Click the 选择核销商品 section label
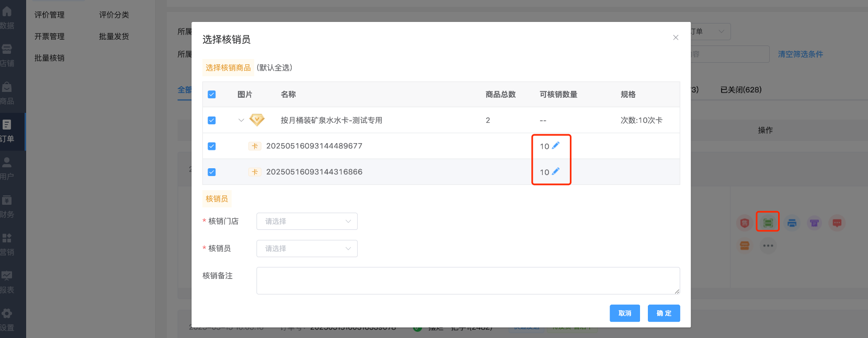Screen dimensions: 868x338 (228, 67)
